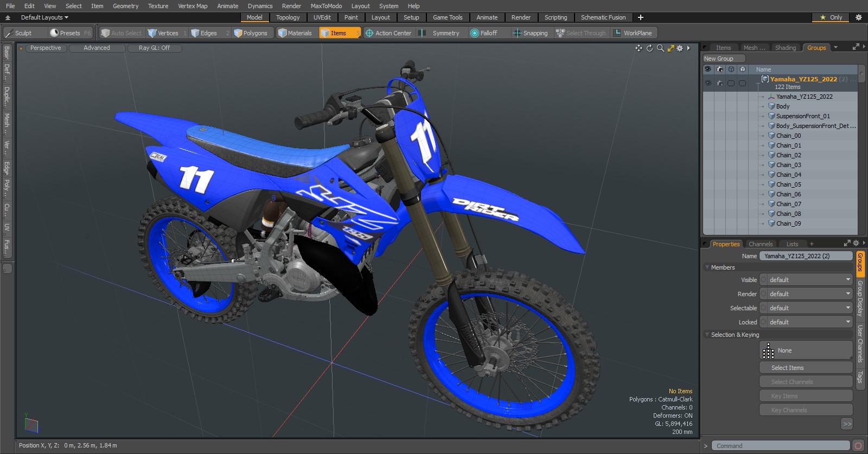The image size is (868, 454).
Task: Collapse the Members section
Action: coord(707,267)
